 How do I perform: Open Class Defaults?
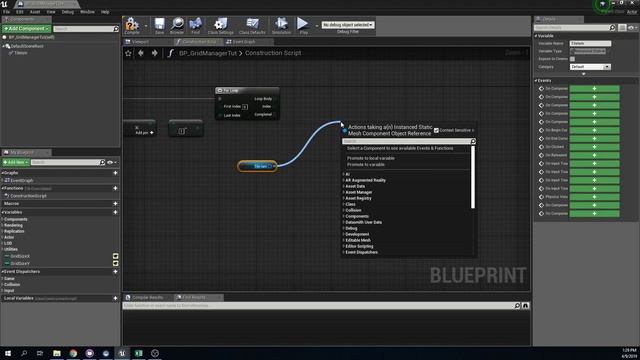click(x=252, y=25)
